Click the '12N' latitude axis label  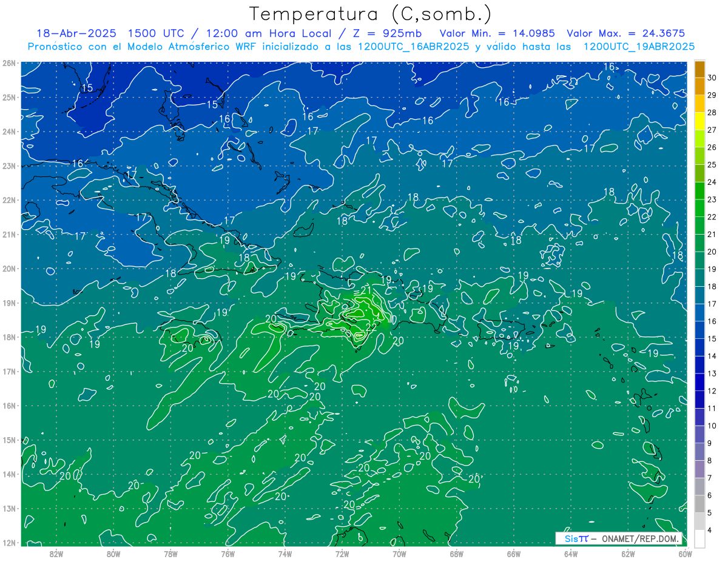pos(8,543)
